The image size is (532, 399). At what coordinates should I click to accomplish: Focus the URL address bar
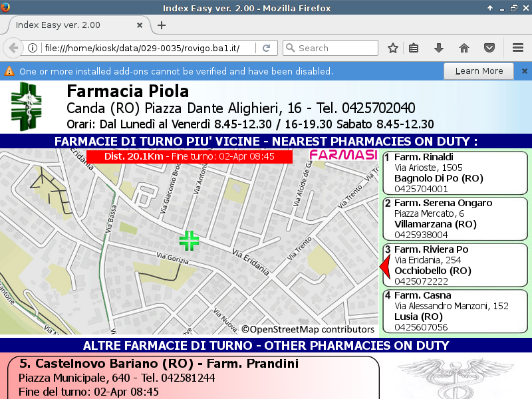146,48
